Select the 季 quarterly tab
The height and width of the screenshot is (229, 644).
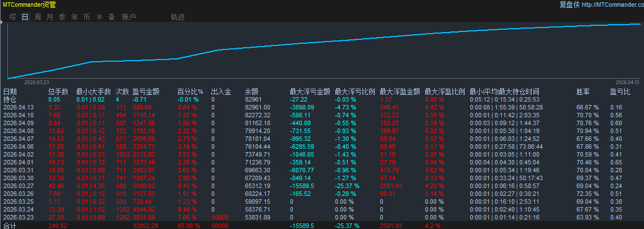(62, 17)
